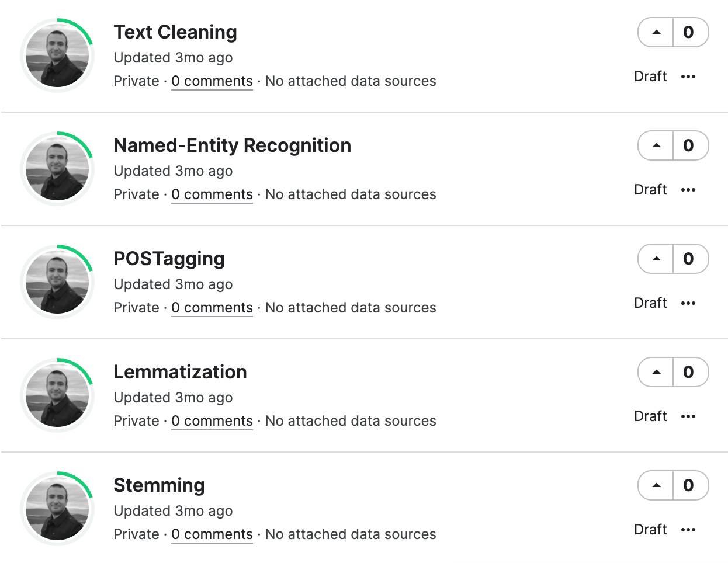Image resolution: width=728 pixels, height=563 pixels.
Task: Show three-dot menu for Lemmatization
Action: point(688,416)
